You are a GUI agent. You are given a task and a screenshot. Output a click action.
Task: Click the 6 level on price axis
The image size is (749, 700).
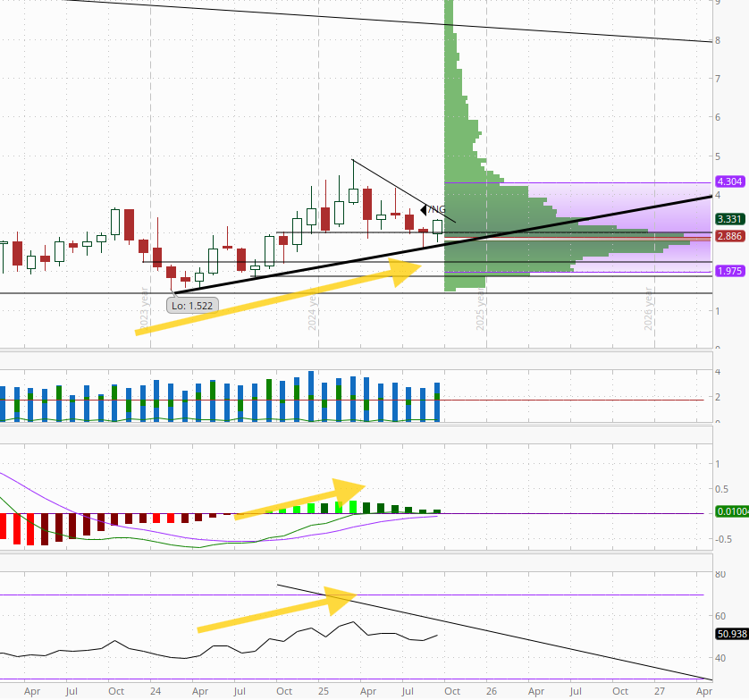click(718, 117)
